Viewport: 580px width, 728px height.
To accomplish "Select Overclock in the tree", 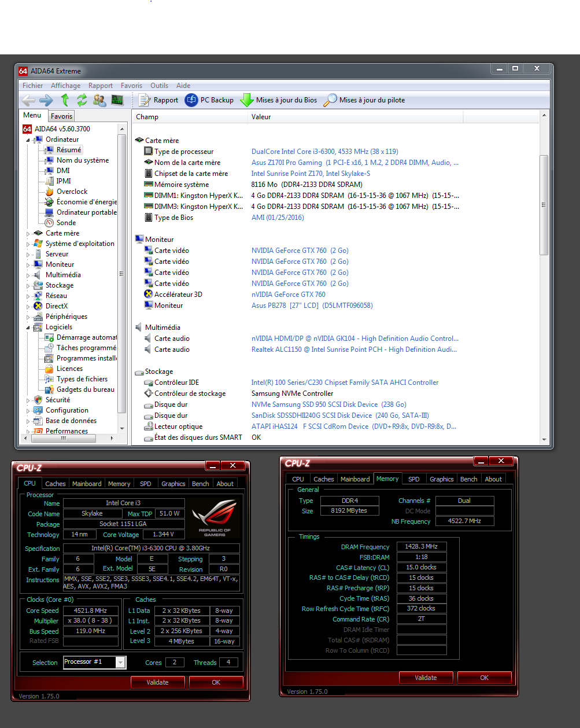I will coord(72,192).
